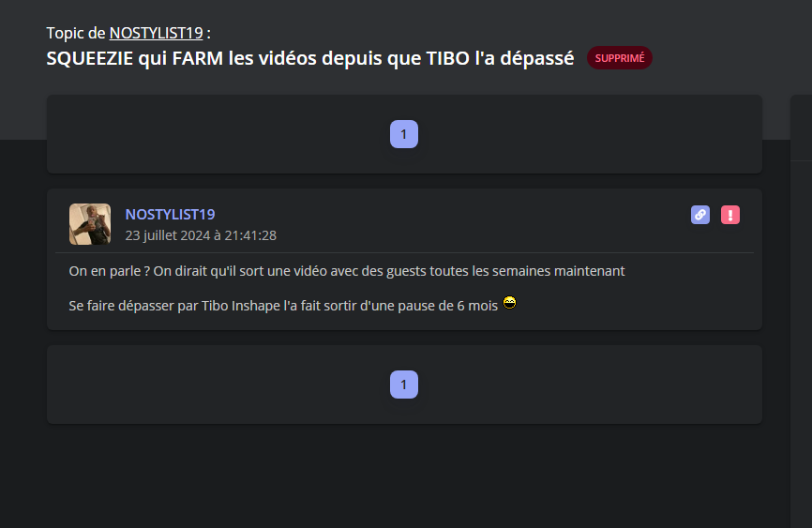Click the 'Topic de' label text

(76, 33)
